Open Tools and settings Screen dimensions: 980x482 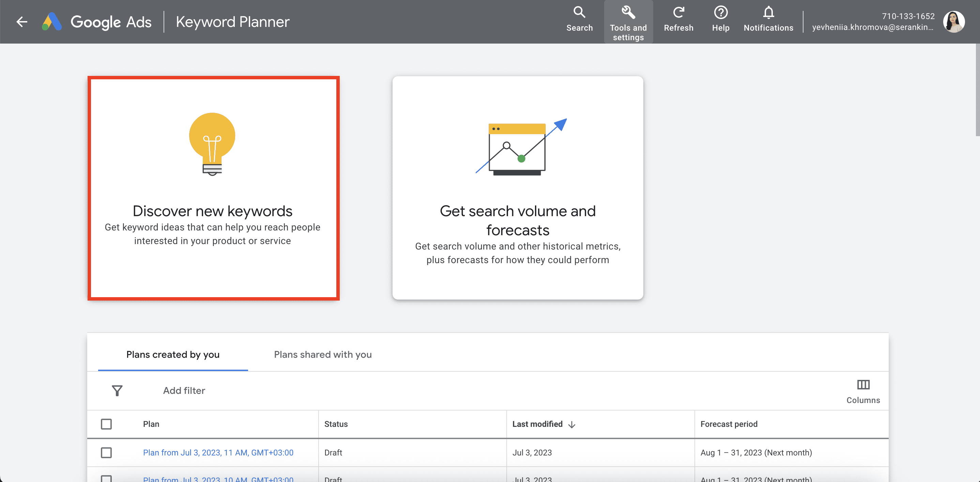coord(628,22)
